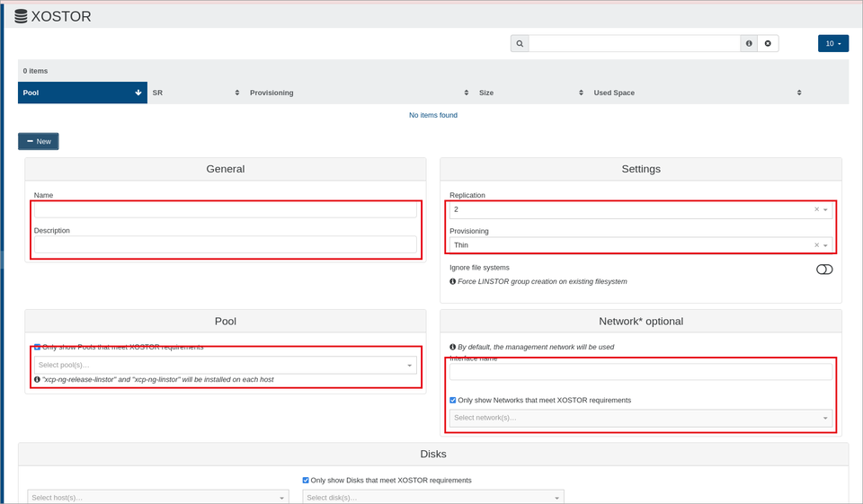This screenshot has width=863, height=504.
Task: Open the Select disk(s) dropdown
Action: tap(433, 498)
